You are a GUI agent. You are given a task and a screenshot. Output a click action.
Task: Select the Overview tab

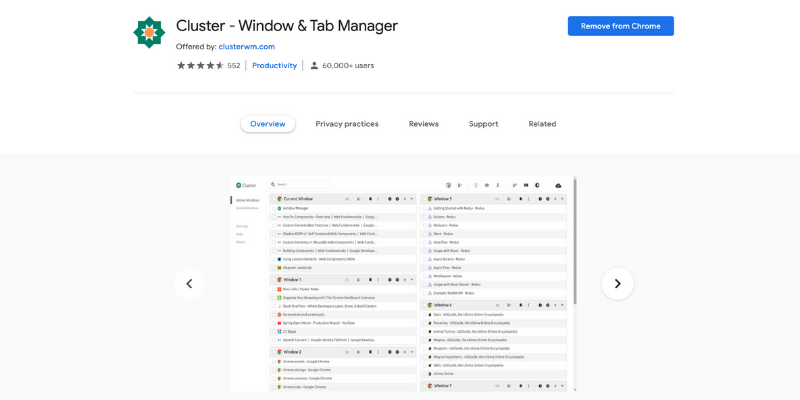click(268, 124)
